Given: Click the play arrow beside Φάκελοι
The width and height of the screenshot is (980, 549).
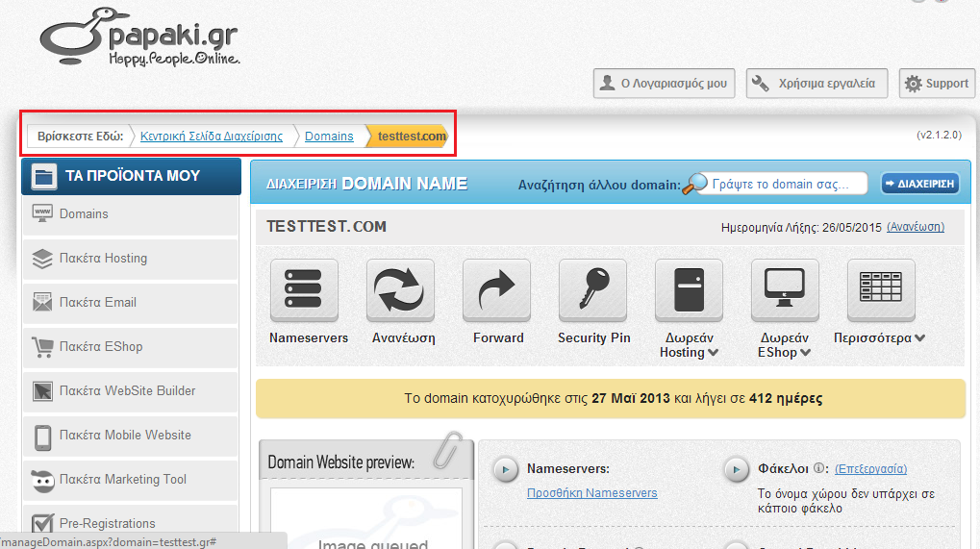Looking at the screenshot, I should [737, 470].
